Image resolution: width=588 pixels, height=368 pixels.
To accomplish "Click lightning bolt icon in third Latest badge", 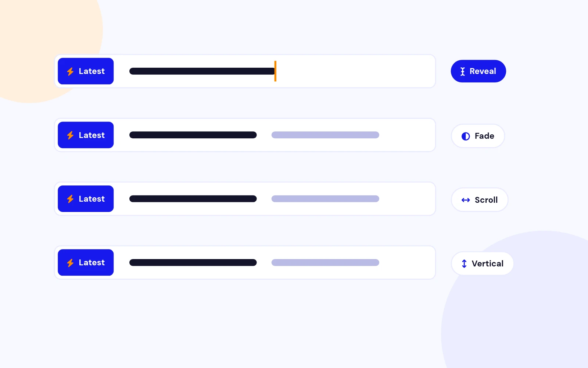I will 70,199.
